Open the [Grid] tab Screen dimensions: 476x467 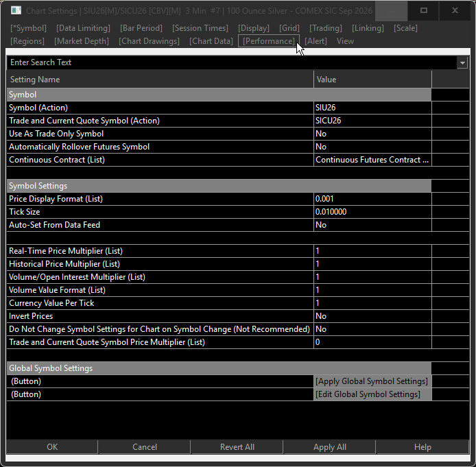tap(289, 28)
